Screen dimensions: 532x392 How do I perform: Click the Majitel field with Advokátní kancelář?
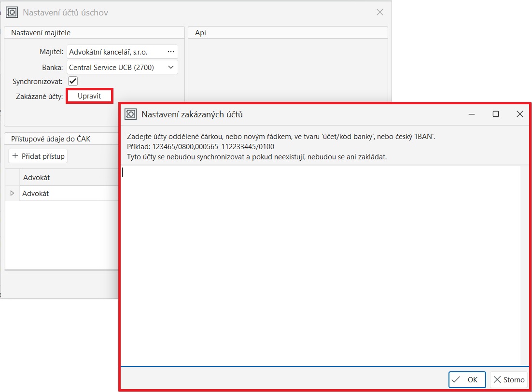click(x=115, y=52)
